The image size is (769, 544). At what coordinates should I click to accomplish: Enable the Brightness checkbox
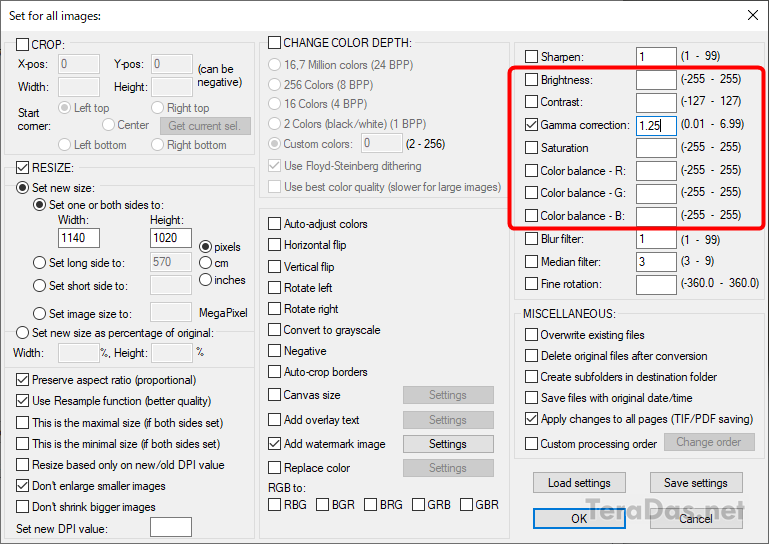tap(531, 79)
